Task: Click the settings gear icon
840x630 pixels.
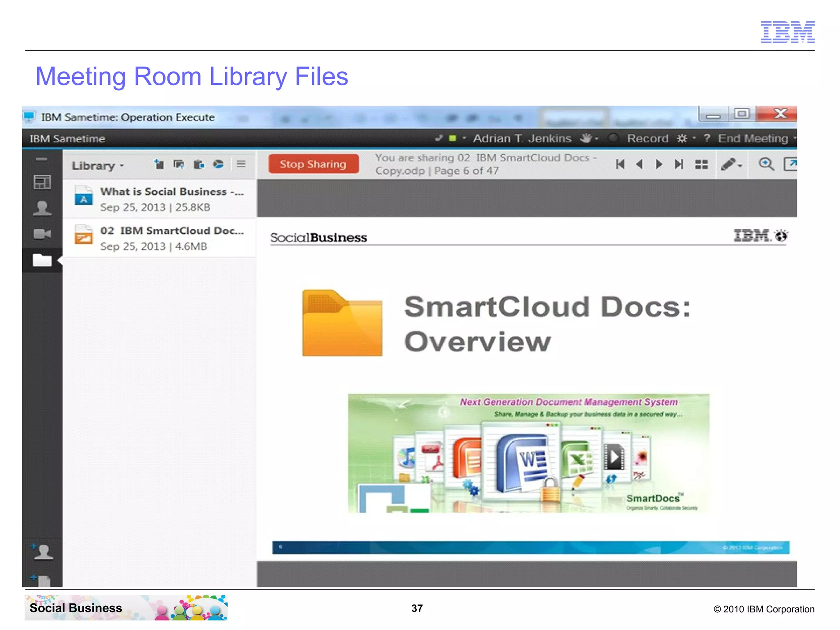Action: click(682, 139)
